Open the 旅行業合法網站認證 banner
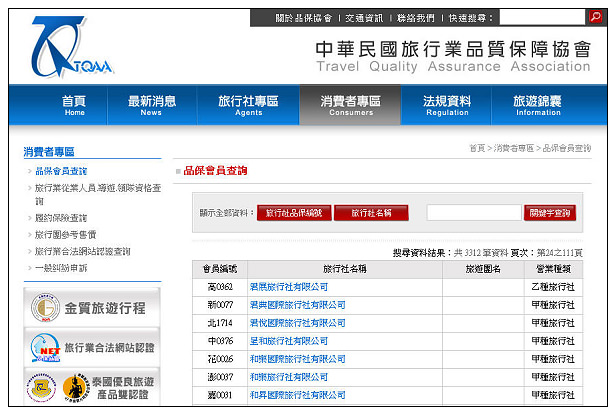The image size is (616, 415). tap(92, 348)
